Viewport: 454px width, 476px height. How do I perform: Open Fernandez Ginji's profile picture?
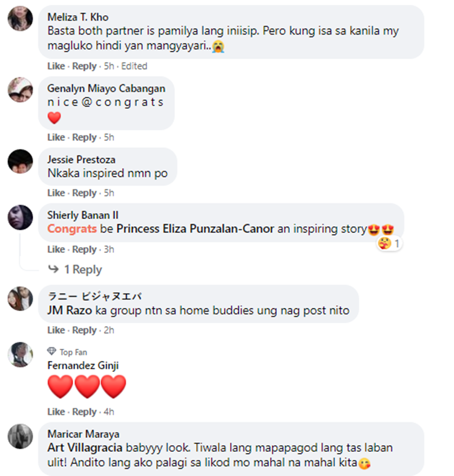coord(21,354)
